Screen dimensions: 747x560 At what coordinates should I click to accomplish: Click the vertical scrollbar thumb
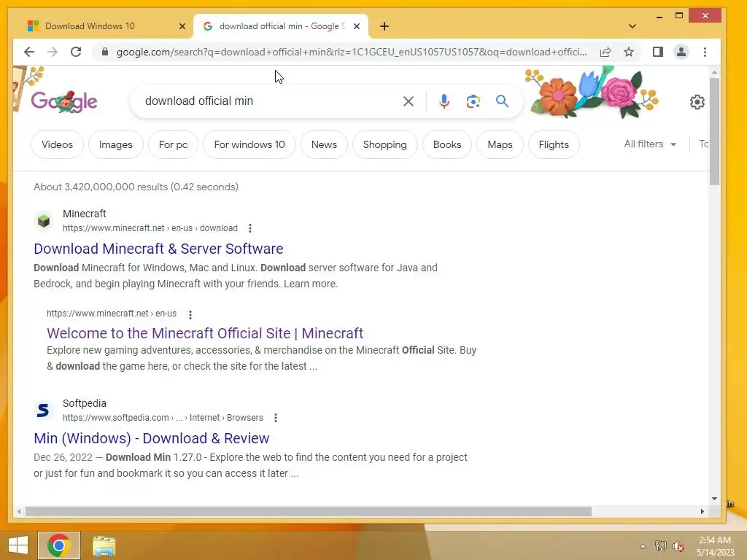714,132
